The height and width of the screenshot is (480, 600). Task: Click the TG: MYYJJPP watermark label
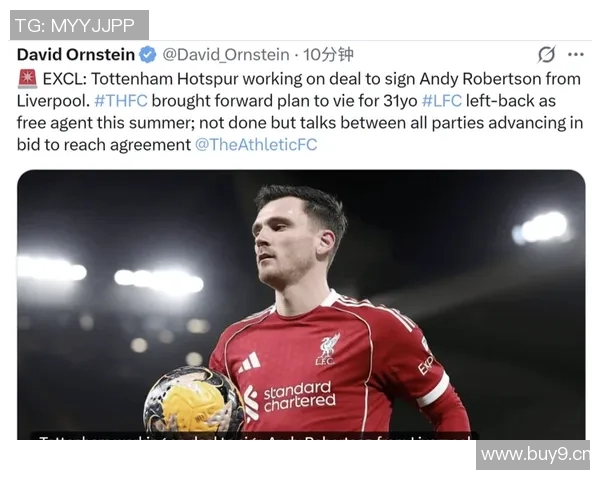[x=79, y=25]
